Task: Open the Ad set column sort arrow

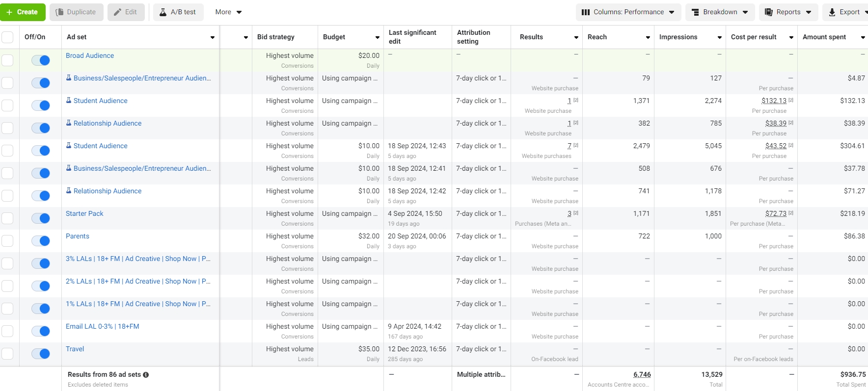Action: click(213, 37)
